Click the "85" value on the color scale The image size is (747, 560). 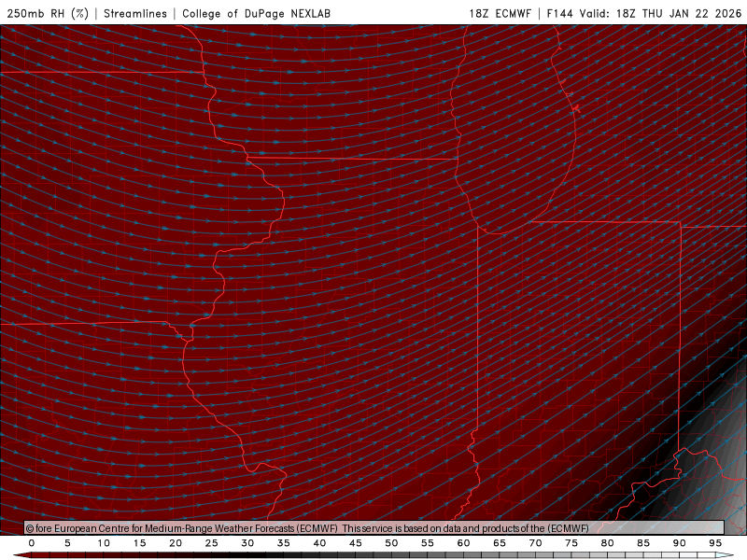[x=643, y=543]
